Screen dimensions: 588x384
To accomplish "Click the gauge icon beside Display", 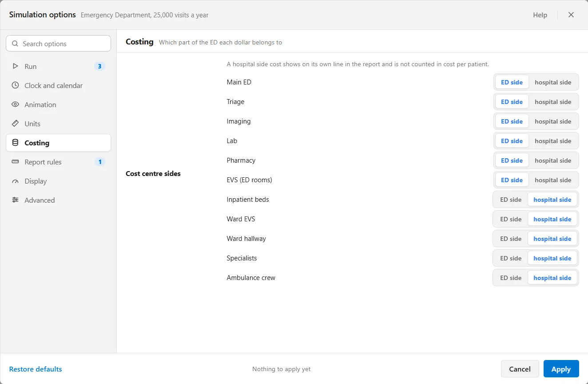I will 16,181.
